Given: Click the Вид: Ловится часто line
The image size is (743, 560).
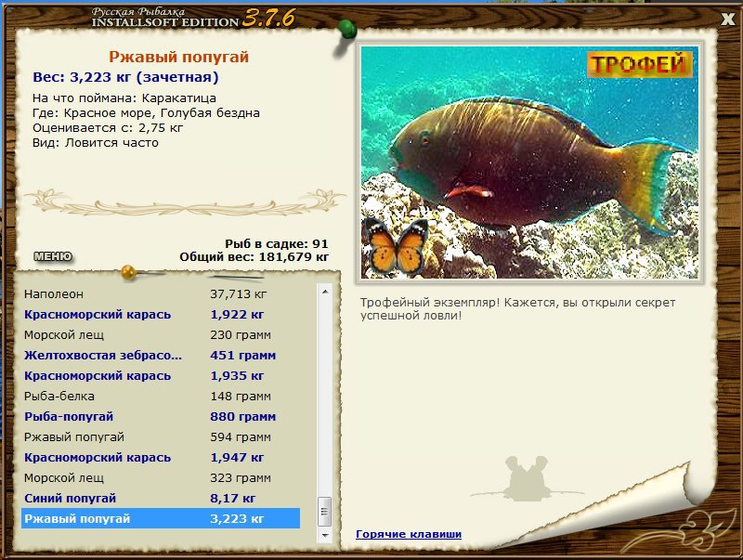Looking at the screenshot, I should pyautogui.click(x=96, y=143).
